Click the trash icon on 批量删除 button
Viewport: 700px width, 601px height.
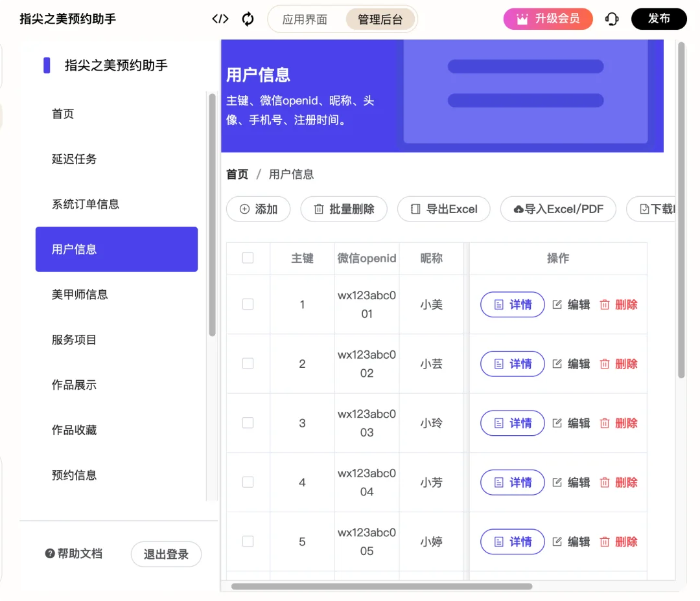click(x=320, y=209)
